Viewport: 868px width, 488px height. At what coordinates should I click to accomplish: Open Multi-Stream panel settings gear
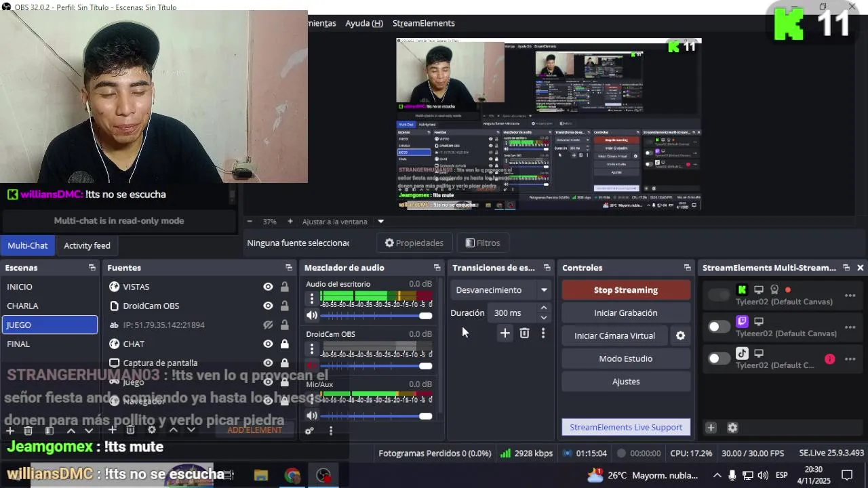click(x=732, y=428)
